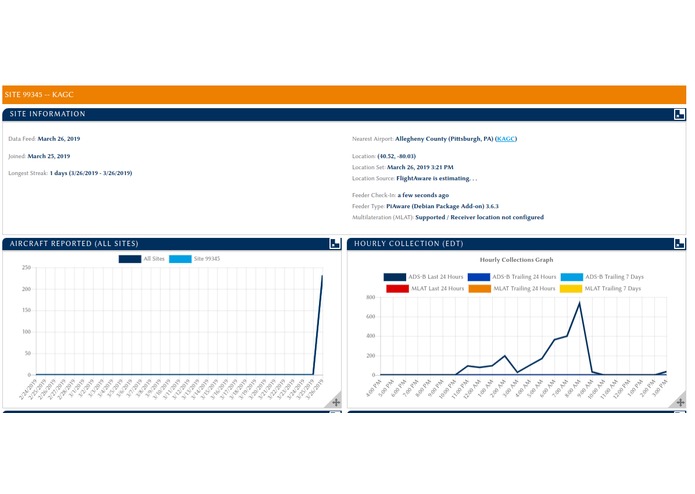Click the SITE INFORMATION panel title
This screenshot has height=494, width=695.
[47, 114]
